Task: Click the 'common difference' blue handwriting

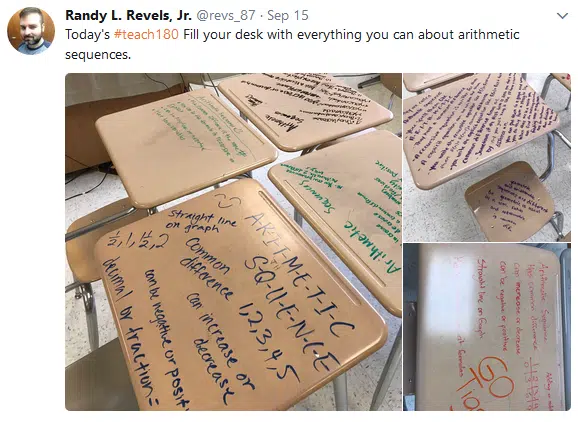Action: click(x=207, y=269)
